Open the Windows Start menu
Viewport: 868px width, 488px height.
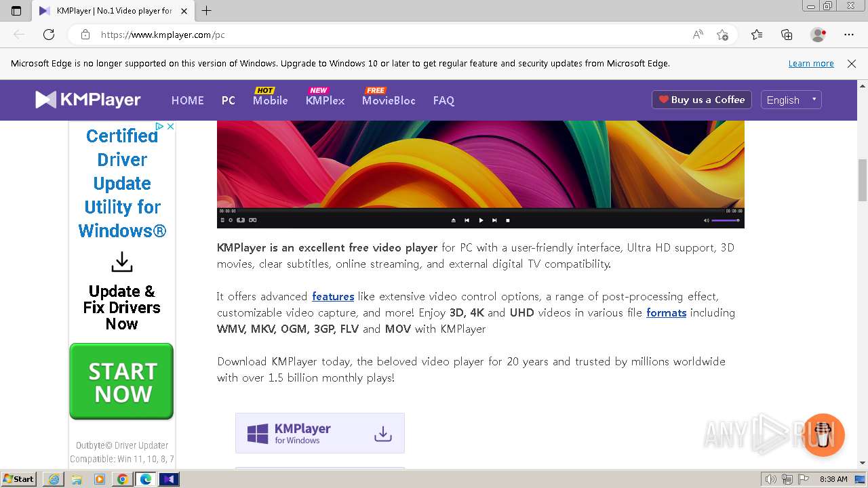(x=19, y=479)
